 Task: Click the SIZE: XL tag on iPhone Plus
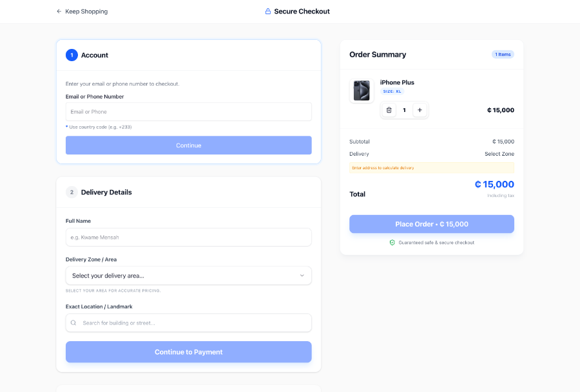point(392,91)
